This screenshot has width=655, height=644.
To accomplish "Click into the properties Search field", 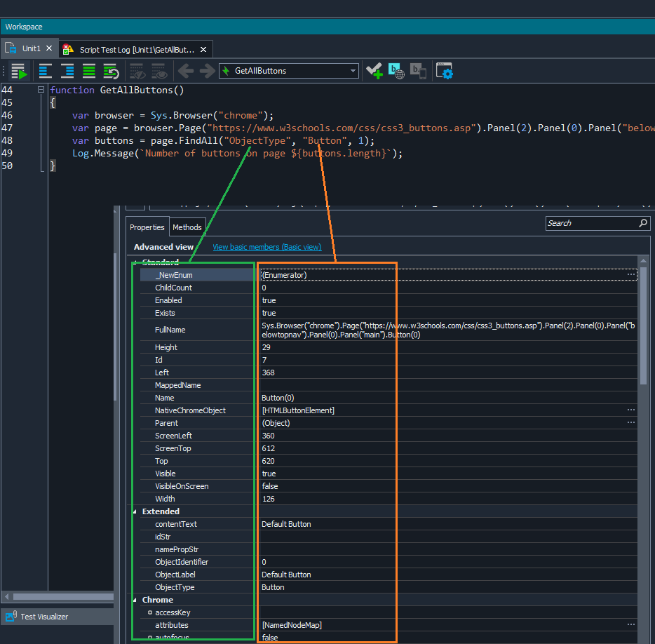I will (x=589, y=223).
